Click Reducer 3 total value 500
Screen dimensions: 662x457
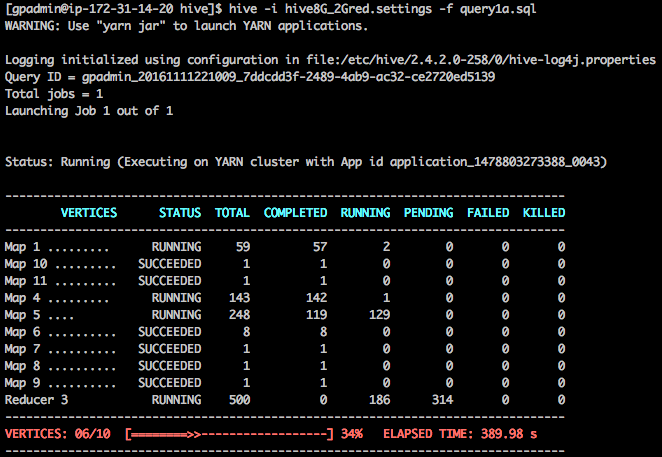pos(239,400)
